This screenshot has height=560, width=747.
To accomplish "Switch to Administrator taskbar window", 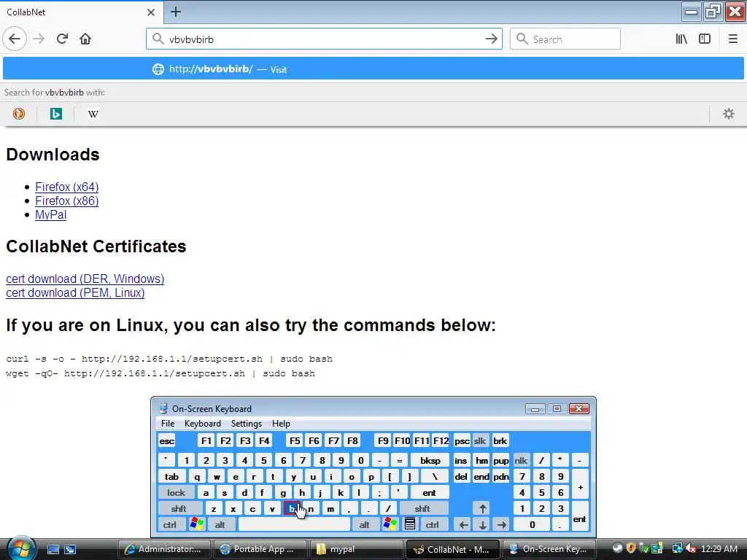I will (164, 549).
